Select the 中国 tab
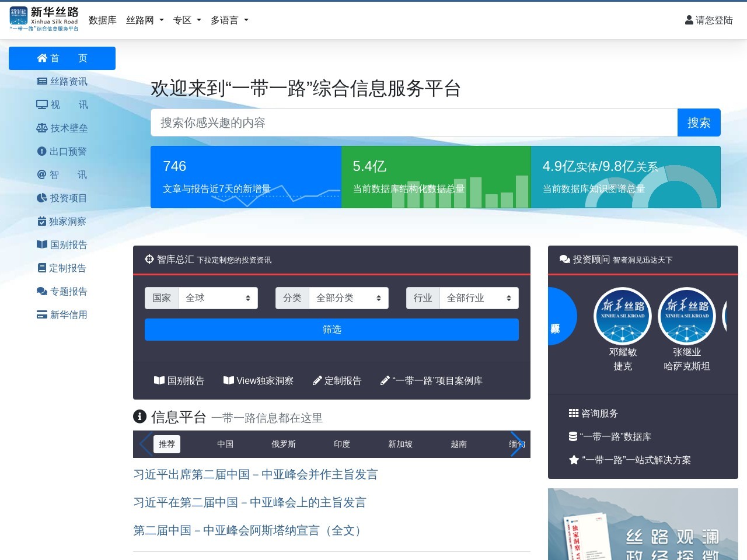Image resolution: width=747 pixels, height=560 pixels. pos(225,444)
